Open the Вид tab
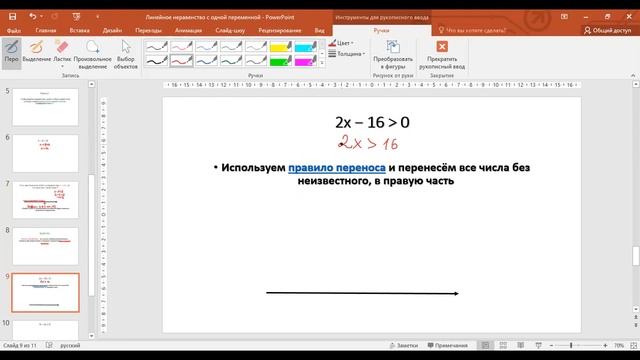 pos(319,30)
